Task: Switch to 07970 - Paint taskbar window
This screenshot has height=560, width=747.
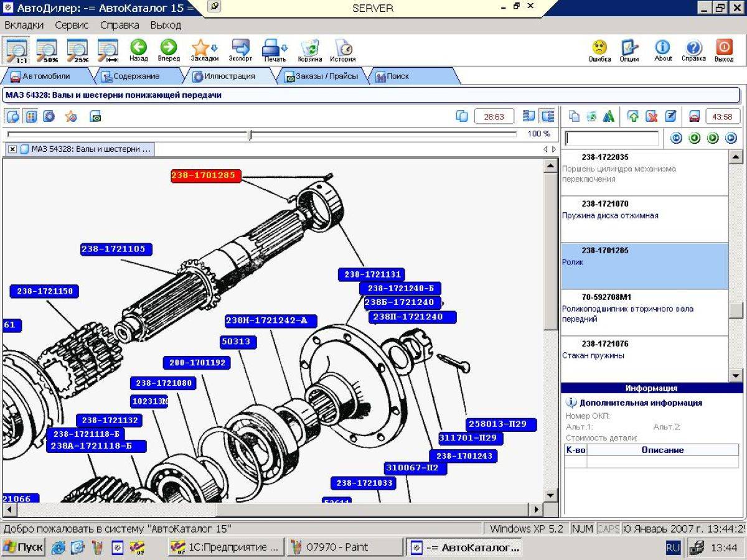Action: pos(345,548)
